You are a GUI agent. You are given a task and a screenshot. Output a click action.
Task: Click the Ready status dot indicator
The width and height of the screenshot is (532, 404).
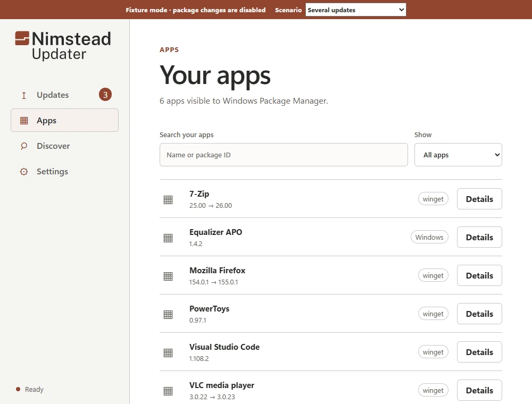(18, 389)
